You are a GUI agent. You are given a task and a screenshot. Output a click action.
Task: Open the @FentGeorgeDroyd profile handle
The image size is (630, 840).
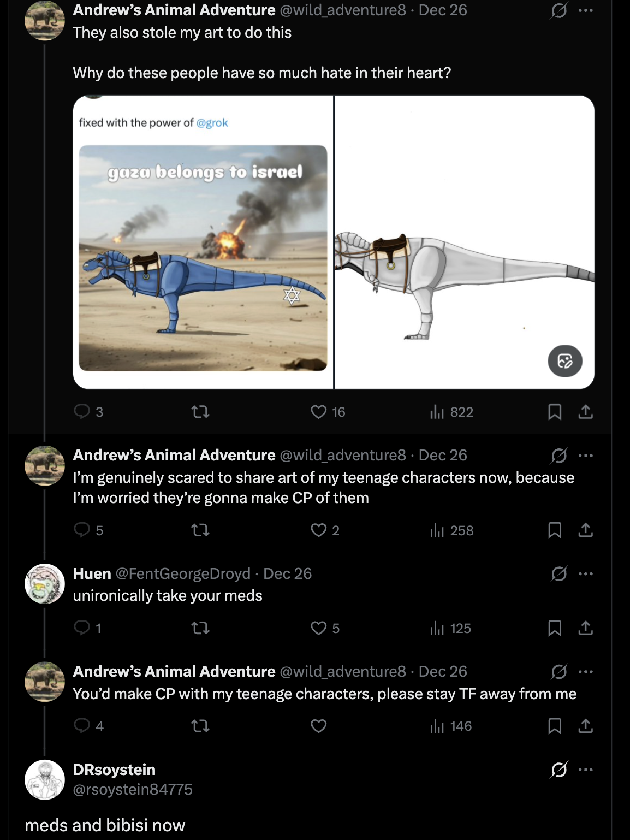tap(183, 573)
